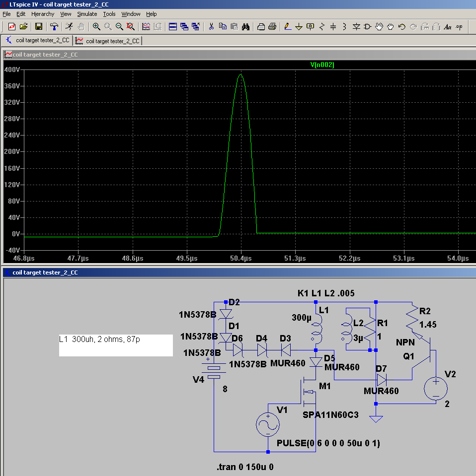The width and height of the screenshot is (476, 476).
Task: Open the Control Panel hammer icon
Action: 54,27
